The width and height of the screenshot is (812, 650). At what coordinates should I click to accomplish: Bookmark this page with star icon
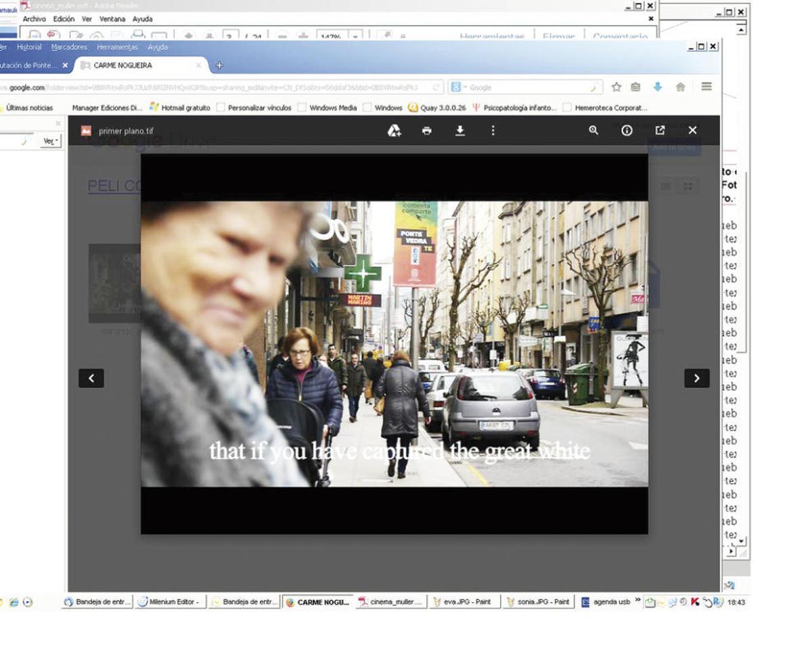coord(616,87)
